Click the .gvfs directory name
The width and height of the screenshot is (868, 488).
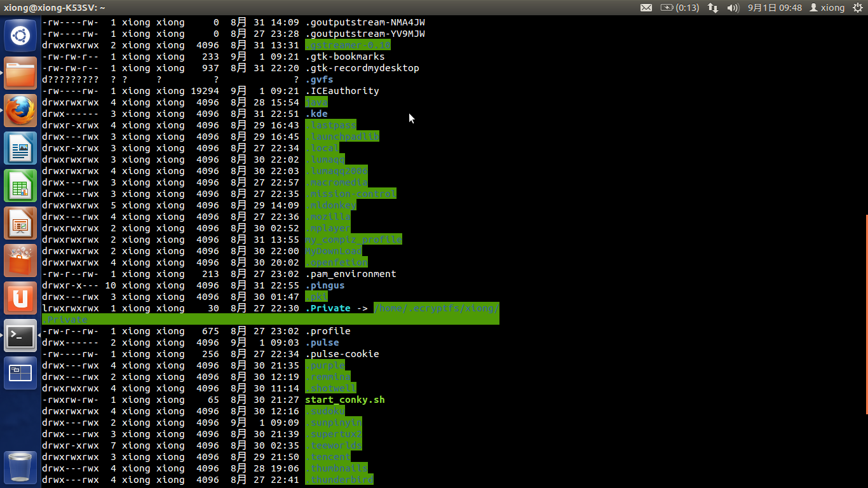319,79
